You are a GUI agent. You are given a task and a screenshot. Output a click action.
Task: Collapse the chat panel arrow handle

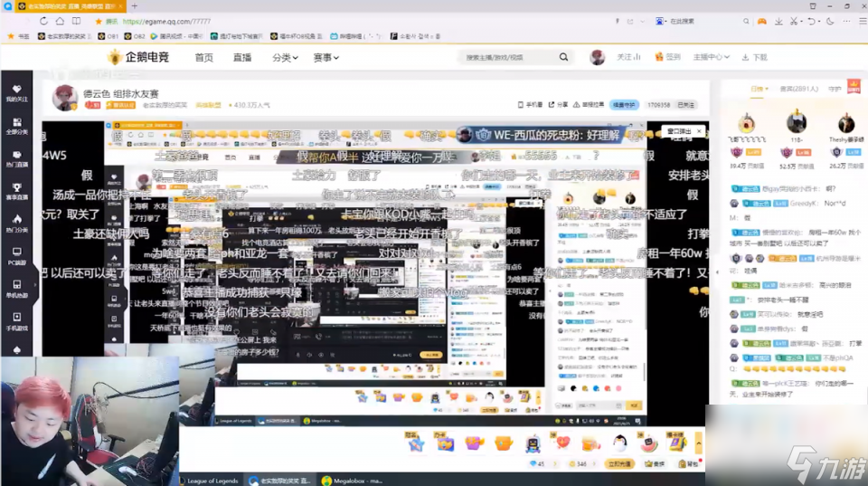[x=718, y=272]
